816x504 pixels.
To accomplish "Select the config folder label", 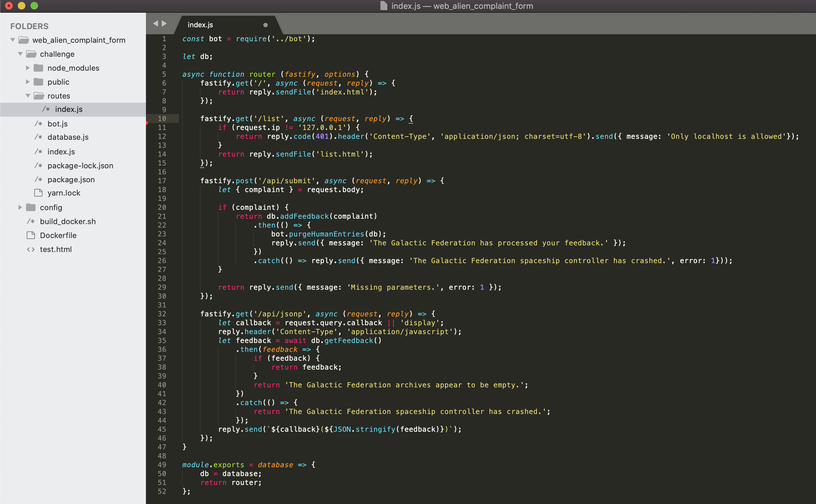I will (51, 207).
